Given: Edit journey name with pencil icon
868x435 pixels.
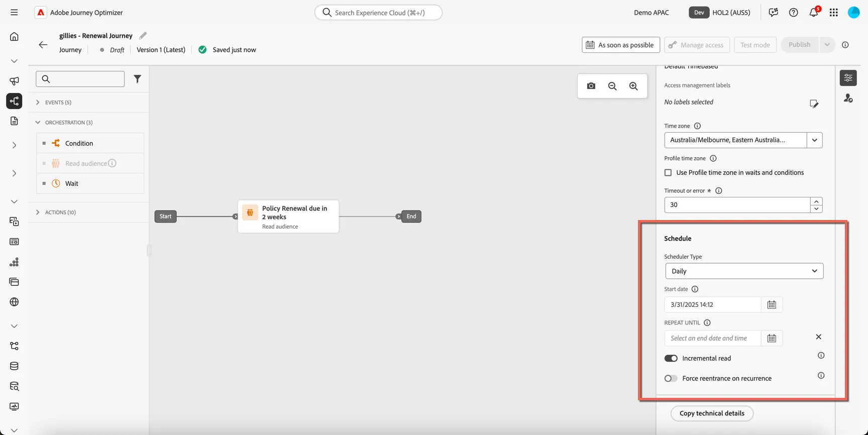Looking at the screenshot, I should coord(143,35).
